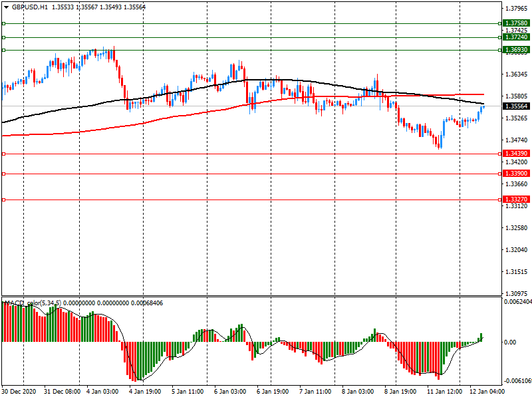Click the 1.33270 red price label
Image resolution: width=532 pixels, height=399 pixels.
(x=516, y=199)
